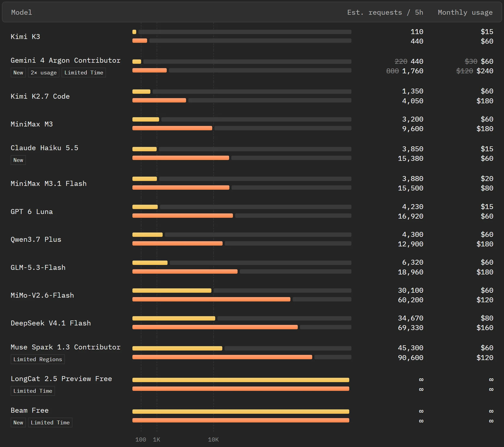Click the 1,760 requests value for Gemini
Screen dimensions: 504x447
[x=413, y=71]
